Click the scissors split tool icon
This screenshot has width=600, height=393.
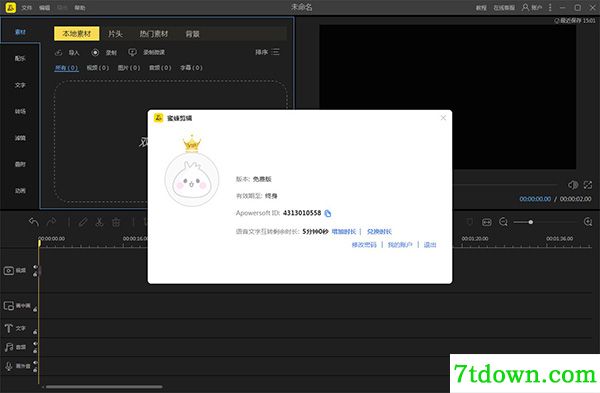tap(99, 222)
